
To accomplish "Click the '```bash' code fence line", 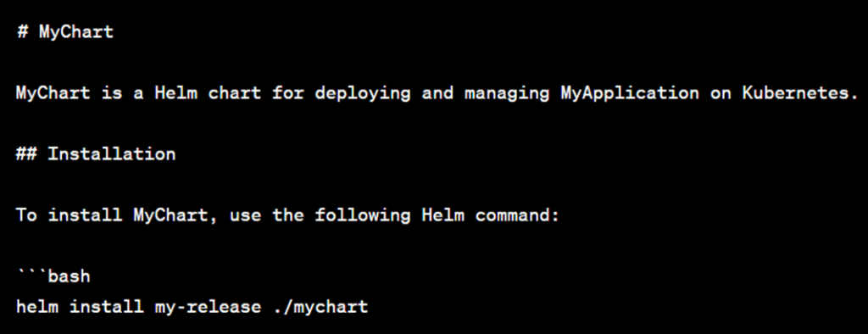I will [53, 276].
